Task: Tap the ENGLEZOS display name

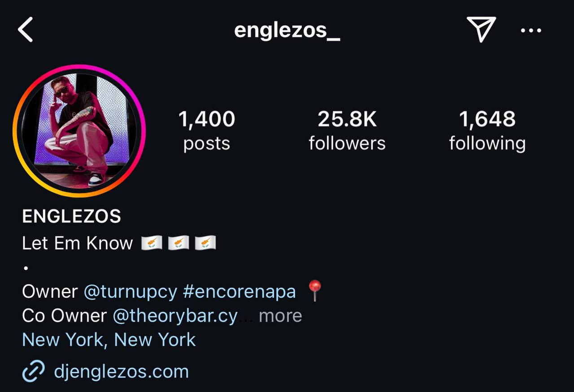Action: pyautogui.click(x=71, y=217)
